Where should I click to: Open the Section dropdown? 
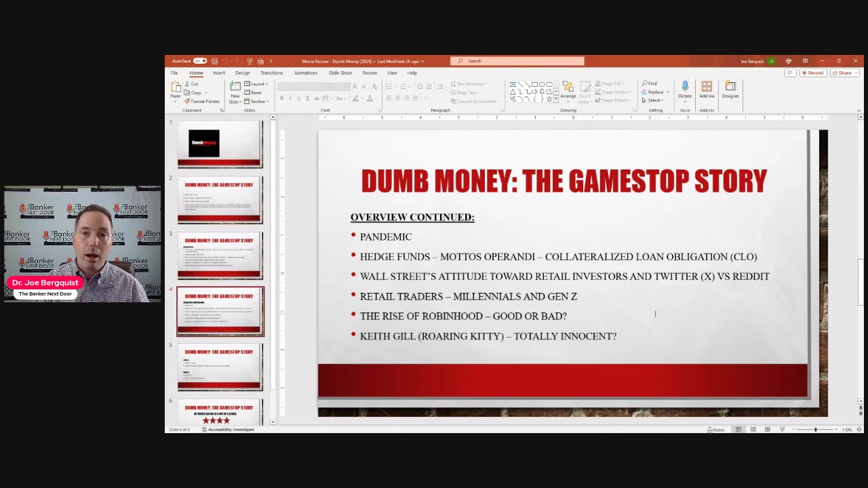(257, 101)
